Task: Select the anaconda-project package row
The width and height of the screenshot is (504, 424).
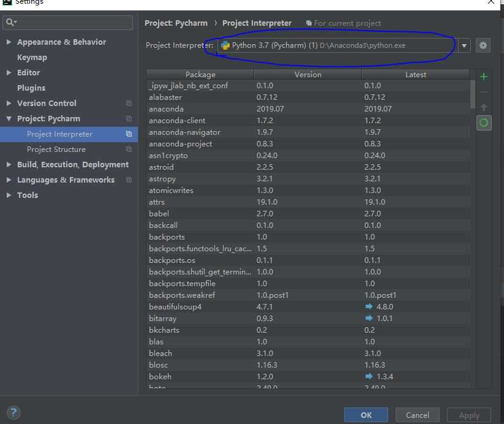Action: 308,144
